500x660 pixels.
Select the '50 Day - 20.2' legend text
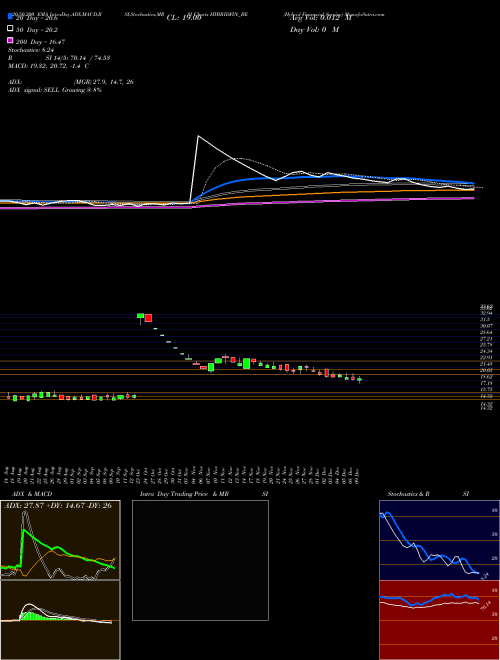pyautogui.click(x=37, y=30)
